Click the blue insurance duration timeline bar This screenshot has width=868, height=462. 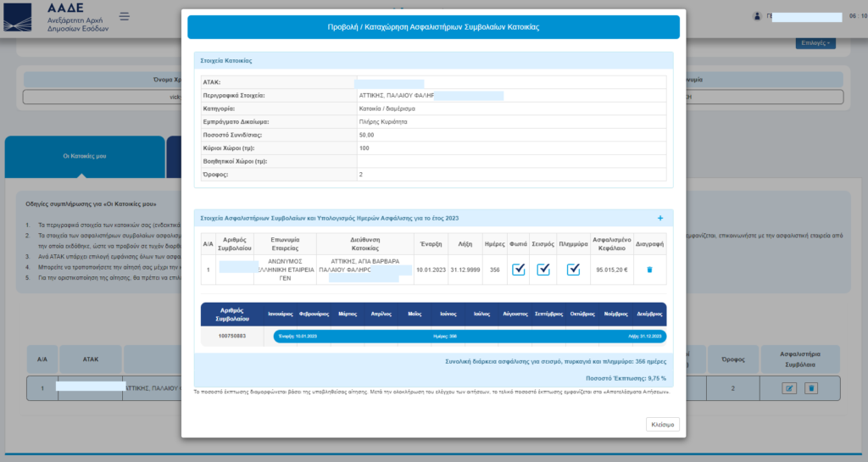[x=470, y=336]
